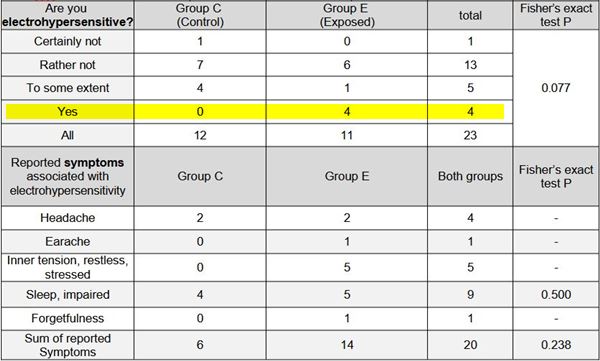
Task: Click the 'Are you electrohypersensitive?' header cell
Action: (67, 15)
